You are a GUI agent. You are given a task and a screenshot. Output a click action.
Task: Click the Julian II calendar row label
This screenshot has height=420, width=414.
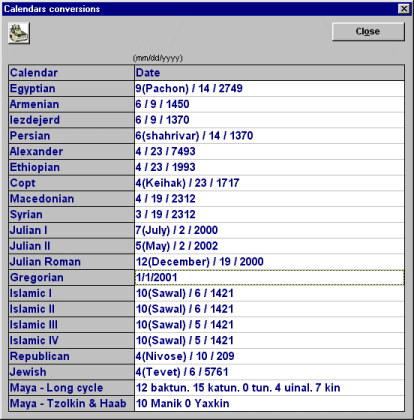coord(71,246)
